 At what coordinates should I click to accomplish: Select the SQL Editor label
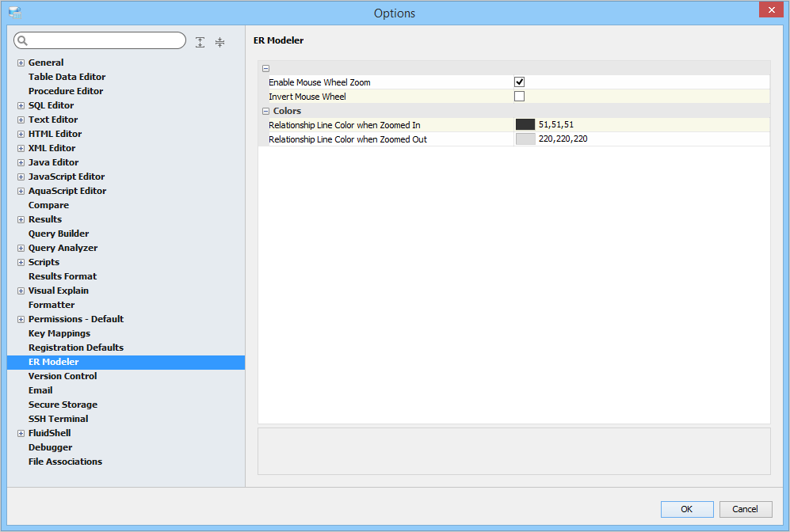pyautogui.click(x=51, y=105)
